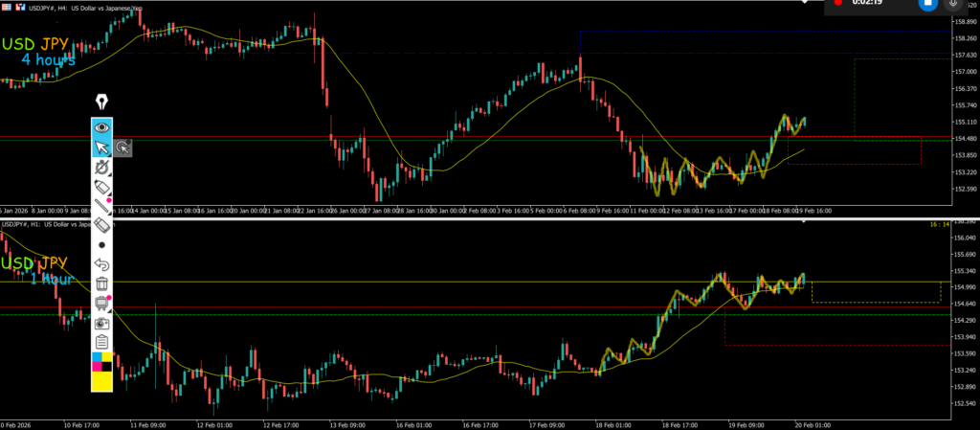Click the black dot brush size option
This screenshot has height=430, width=980.
[x=101, y=244]
